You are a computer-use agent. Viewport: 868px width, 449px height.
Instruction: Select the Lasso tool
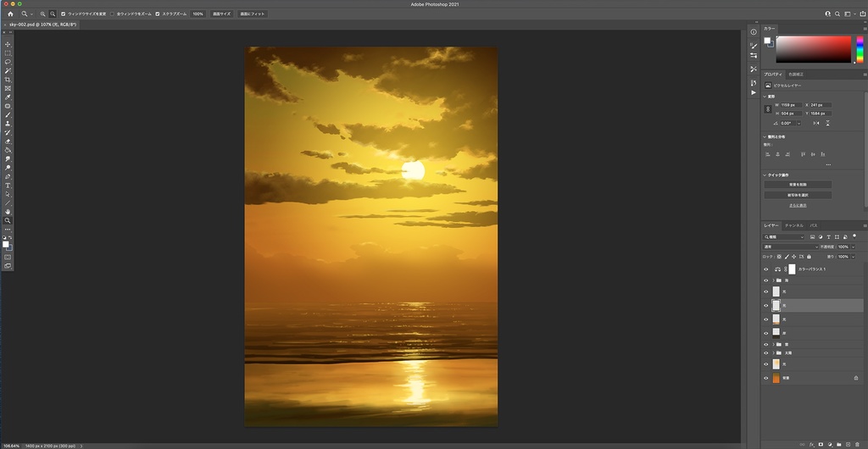click(x=8, y=62)
